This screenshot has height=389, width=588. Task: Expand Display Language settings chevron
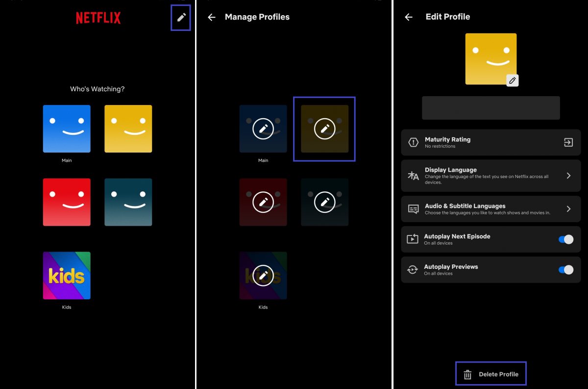pyautogui.click(x=568, y=176)
